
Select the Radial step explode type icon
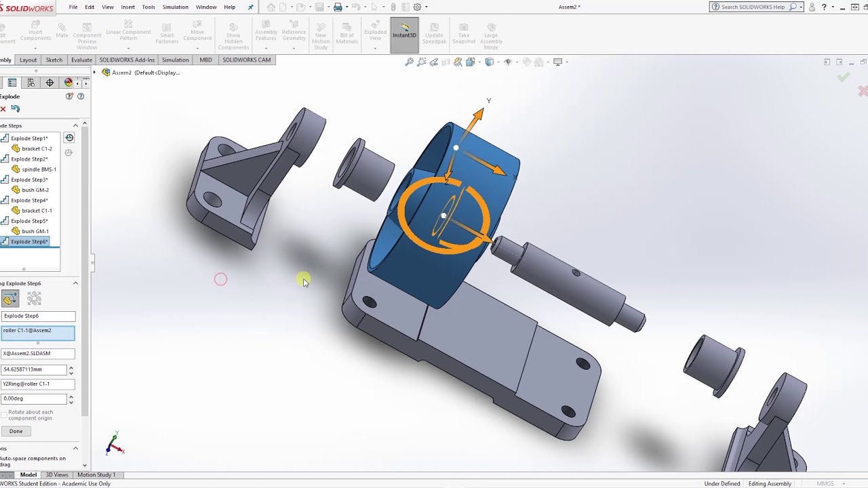pyautogui.click(x=34, y=298)
